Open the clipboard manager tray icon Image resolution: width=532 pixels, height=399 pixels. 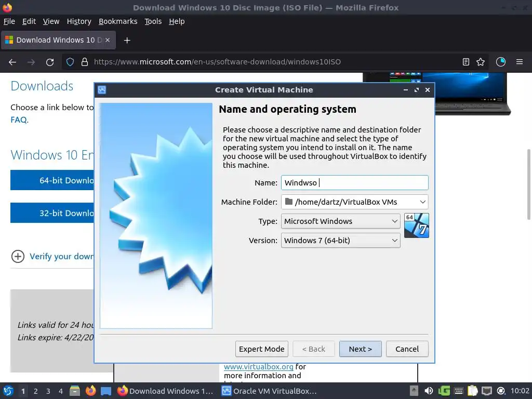473,391
